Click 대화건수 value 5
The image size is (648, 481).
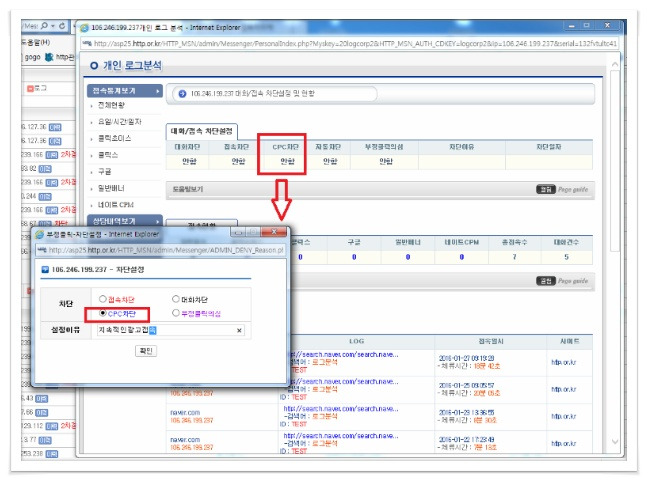click(x=567, y=257)
